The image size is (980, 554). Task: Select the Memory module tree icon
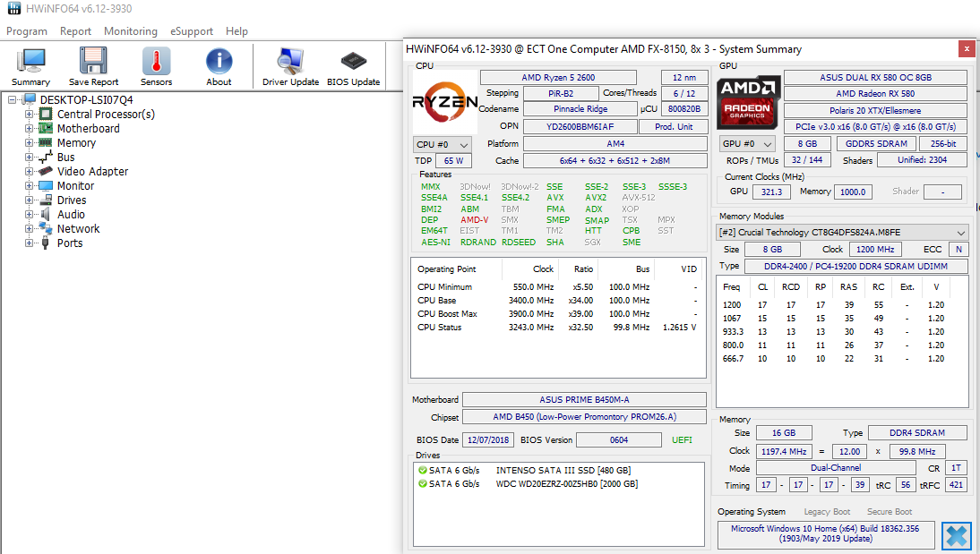coord(46,142)
